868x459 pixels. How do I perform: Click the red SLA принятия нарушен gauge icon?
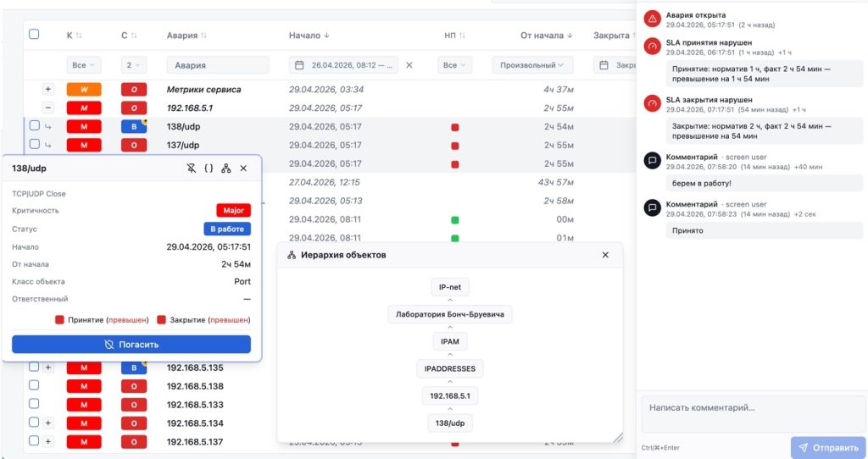coord(652,47)
